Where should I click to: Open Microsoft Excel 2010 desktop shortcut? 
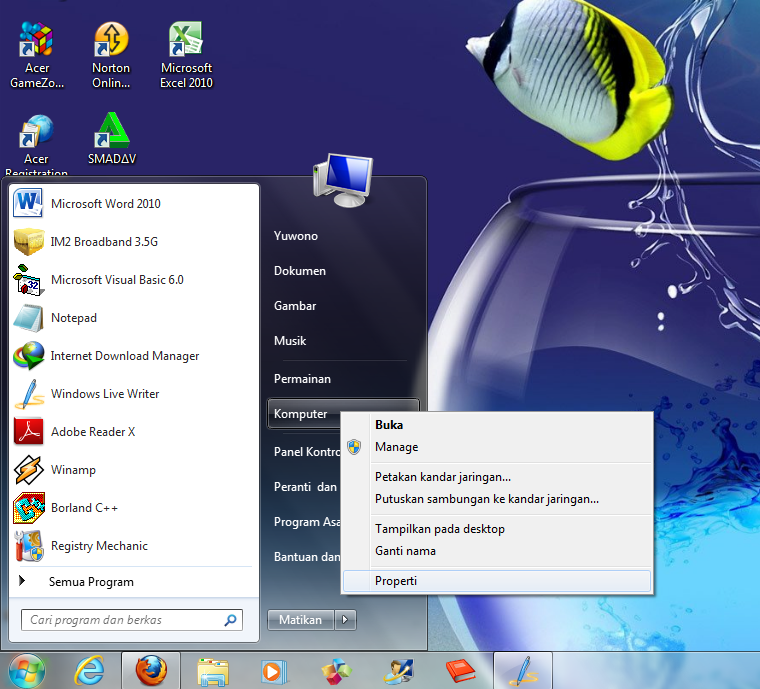[186, 55]
